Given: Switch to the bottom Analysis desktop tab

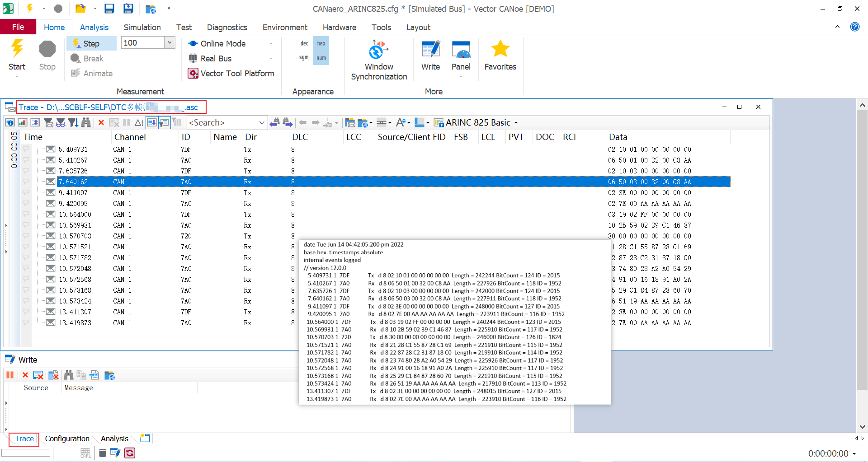Looking at the screenshot, I should pos(114,439).
